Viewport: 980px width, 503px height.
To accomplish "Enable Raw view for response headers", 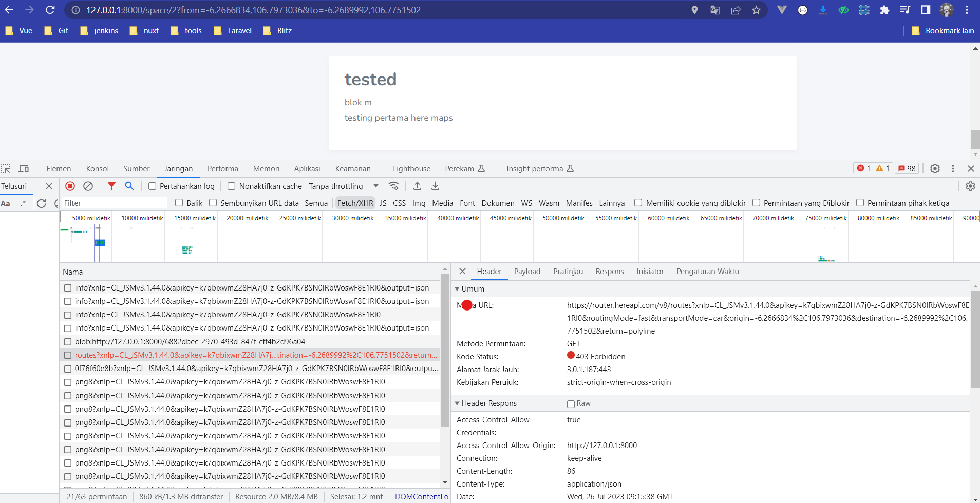I will tap(571, 404).
